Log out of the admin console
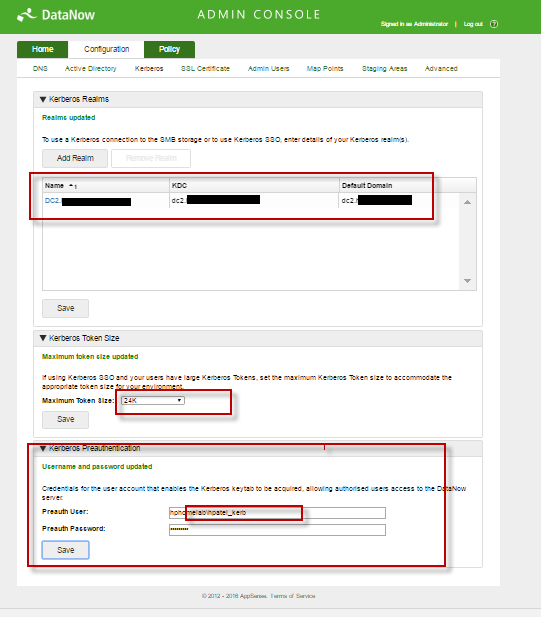 pyautogui.click(x=473, y=24)
